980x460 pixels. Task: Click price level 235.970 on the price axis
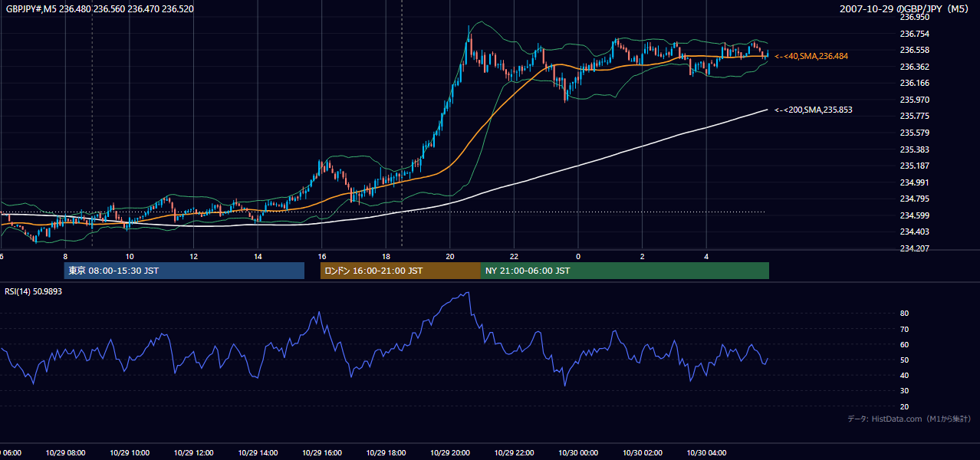click(914, 100)
